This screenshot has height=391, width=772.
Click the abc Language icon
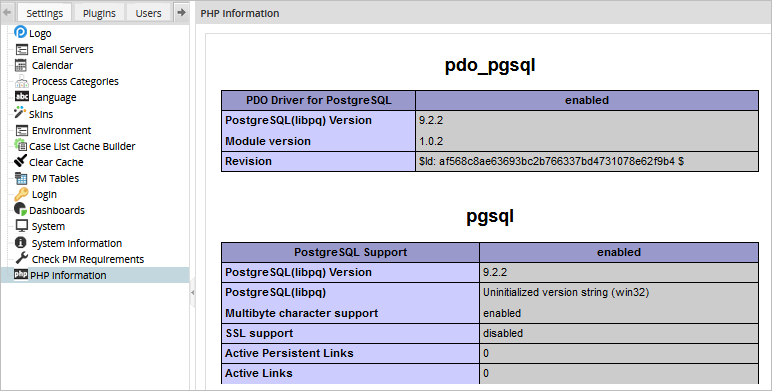point(22,97)
